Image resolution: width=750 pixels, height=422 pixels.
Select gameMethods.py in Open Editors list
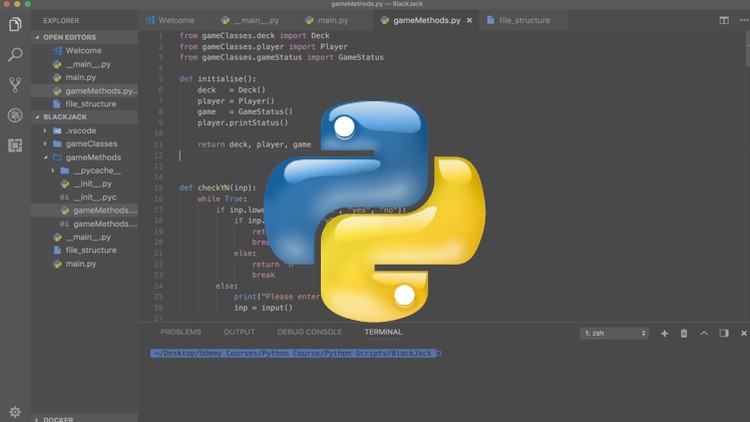85,91
